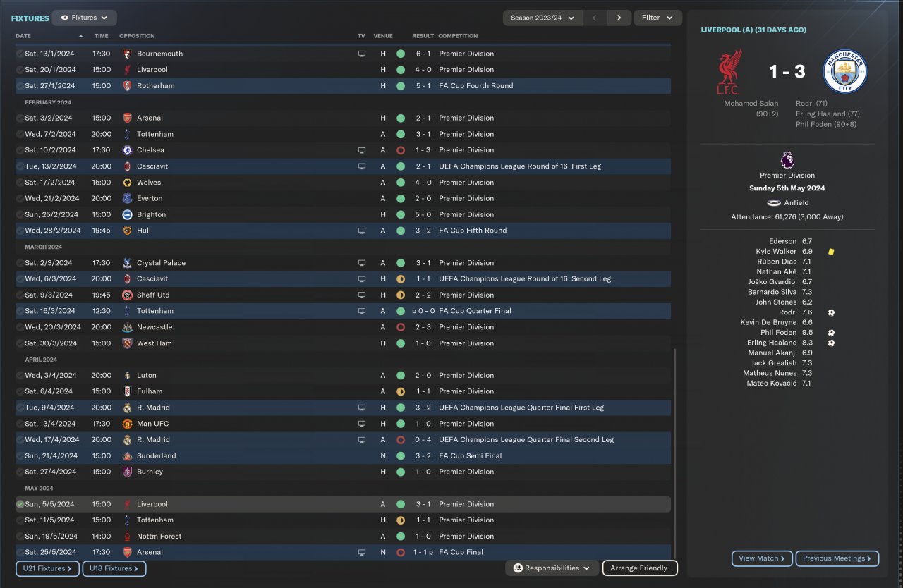Screen dimensions: 903x588
Task: Toggle the row marker for Sat, 16/3/2024
Action: [x=20, y=311]
